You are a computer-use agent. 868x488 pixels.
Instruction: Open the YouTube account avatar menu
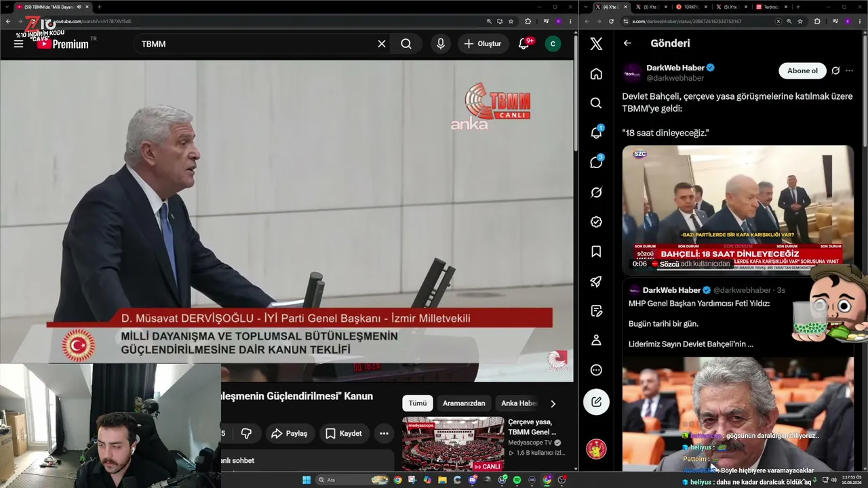(x=553, y=43)
